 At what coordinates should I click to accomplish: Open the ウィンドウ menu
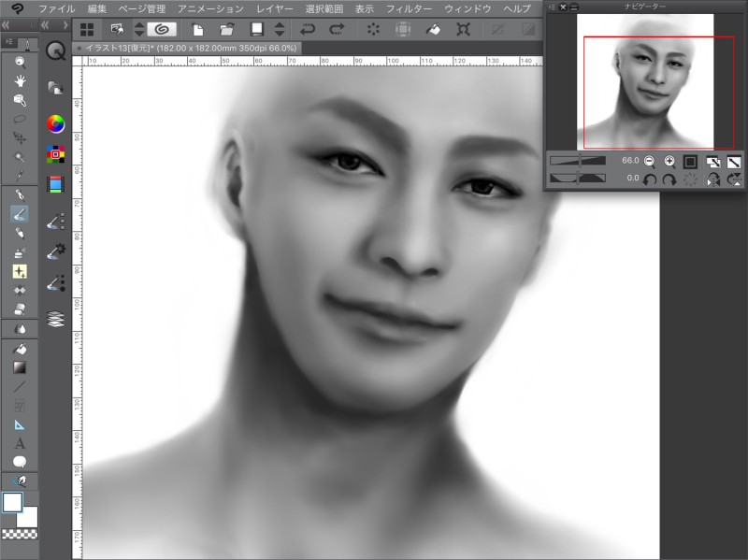click(467, 8)
